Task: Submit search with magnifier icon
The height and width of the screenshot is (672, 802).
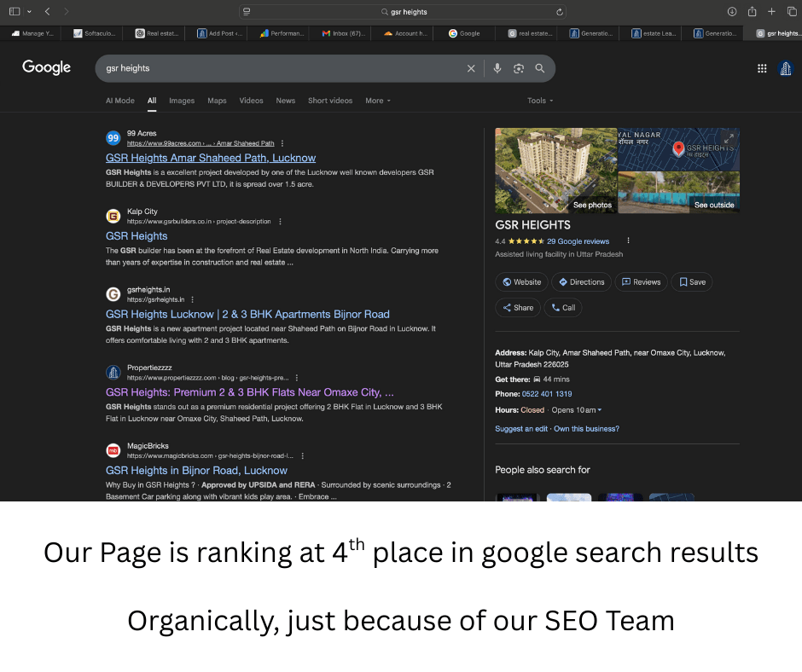Action: pos(540,68)
